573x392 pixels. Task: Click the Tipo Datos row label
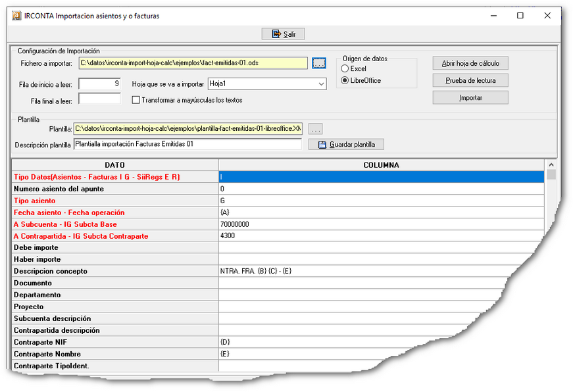pyautogui.click(x=97, y=177)
